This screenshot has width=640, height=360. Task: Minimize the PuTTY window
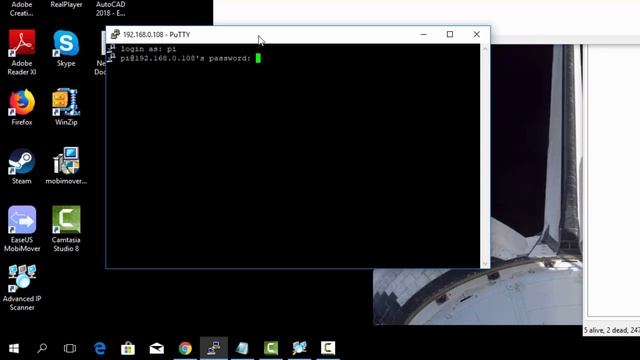tap(423, 34)
